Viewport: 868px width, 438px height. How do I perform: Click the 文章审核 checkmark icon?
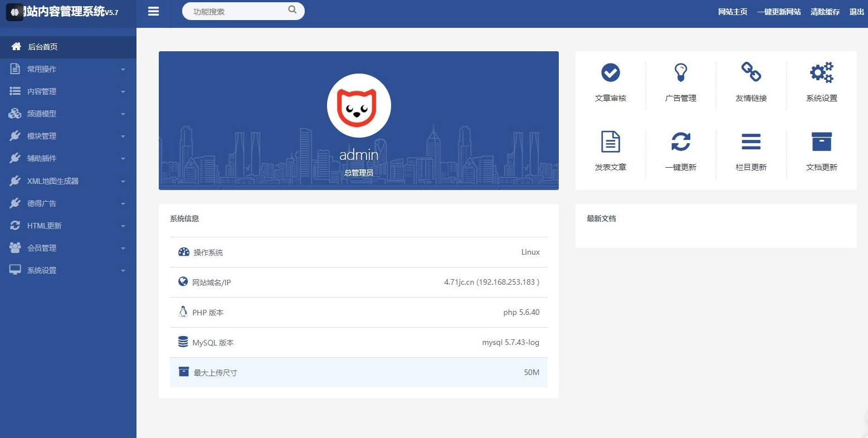(x=611, y=72)
